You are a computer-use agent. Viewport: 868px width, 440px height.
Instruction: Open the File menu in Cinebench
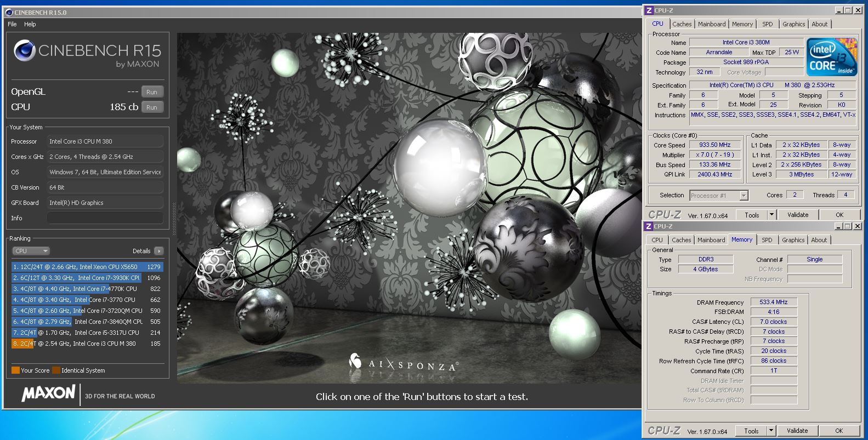(x=12, y=24)
